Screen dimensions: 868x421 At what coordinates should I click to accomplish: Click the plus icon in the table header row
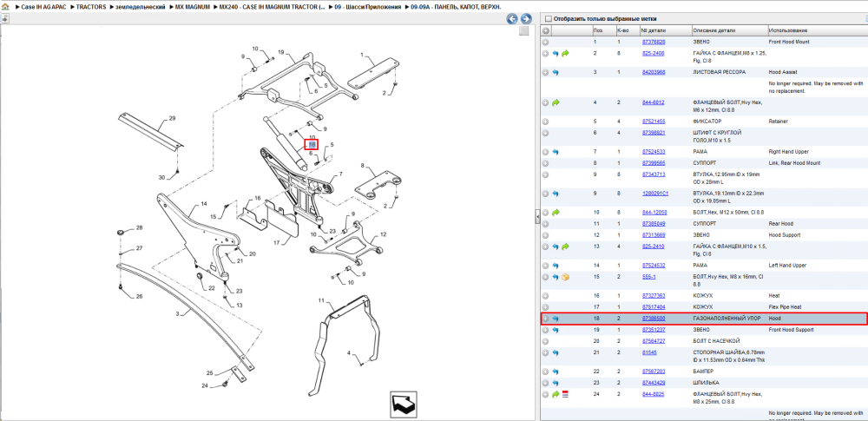(x=546, y=30)
